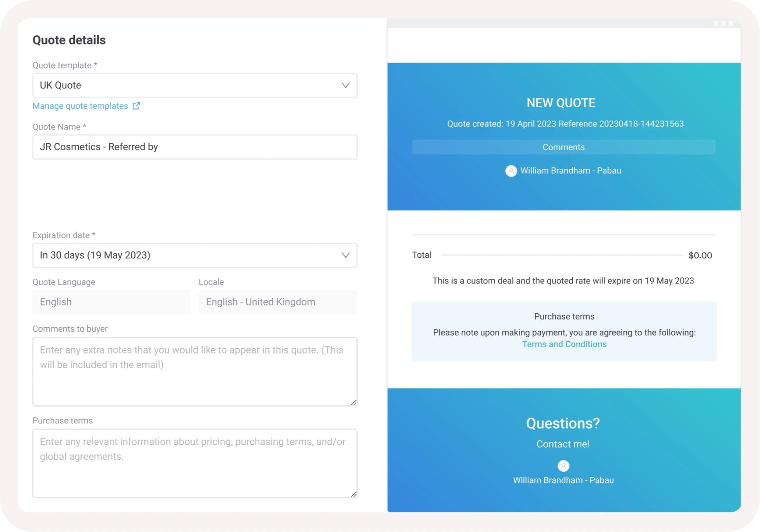
Task: Click the $0.00 total amount in preview
Action: [x=700, y=256]
